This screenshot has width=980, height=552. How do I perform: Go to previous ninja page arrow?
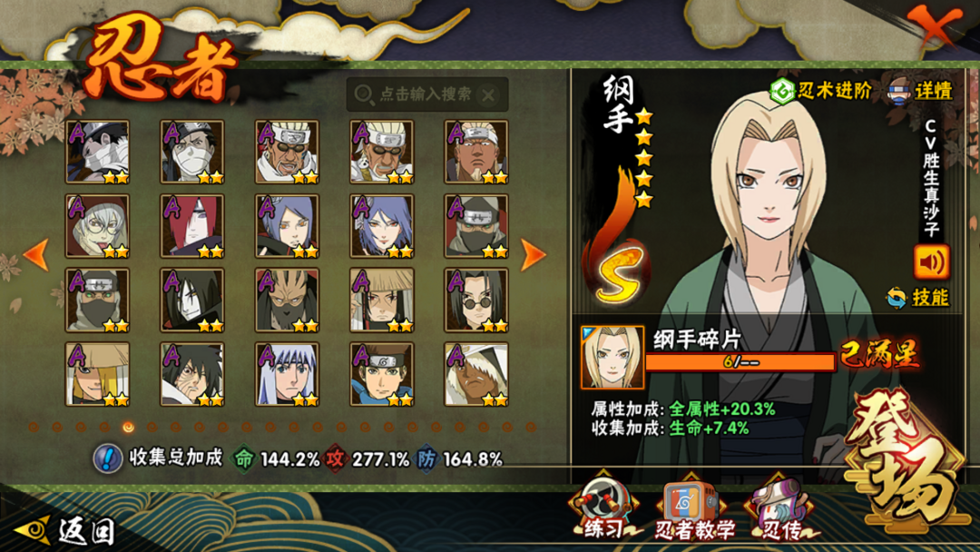(36, 254)
